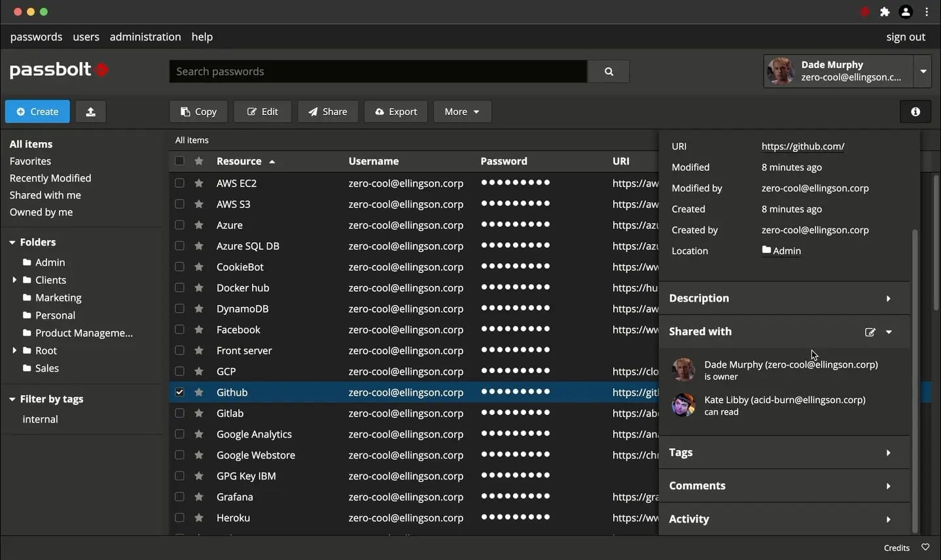
Task: Click the passbolt logo
Action: [59, 69]
